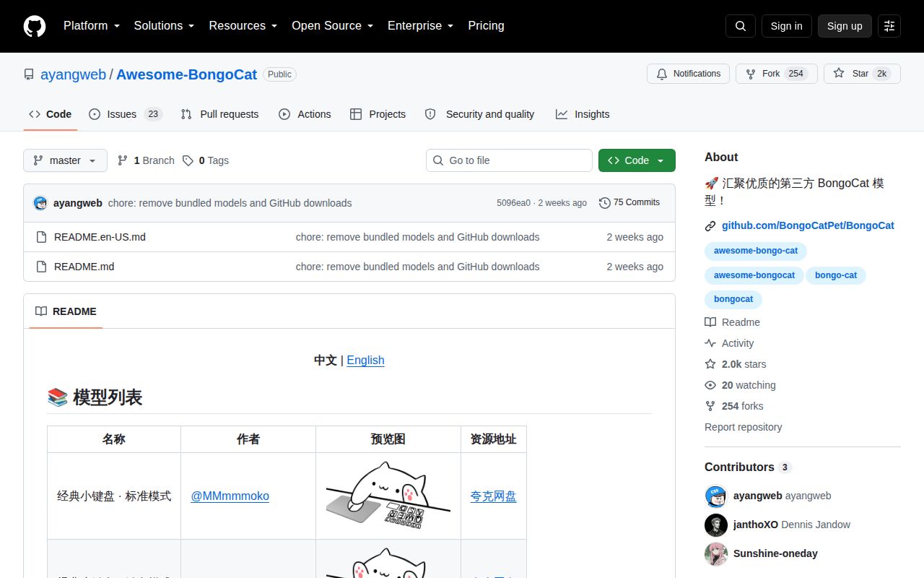This screenshot has width=924, height=578.
Task: Open the master branch selector dropdown
Action: click(x=65, y=160)
